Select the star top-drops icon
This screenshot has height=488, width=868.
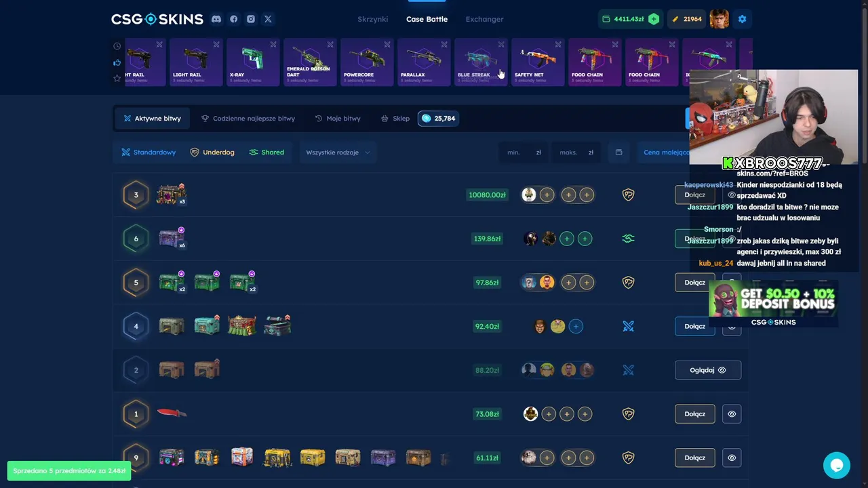pos(117,79)
